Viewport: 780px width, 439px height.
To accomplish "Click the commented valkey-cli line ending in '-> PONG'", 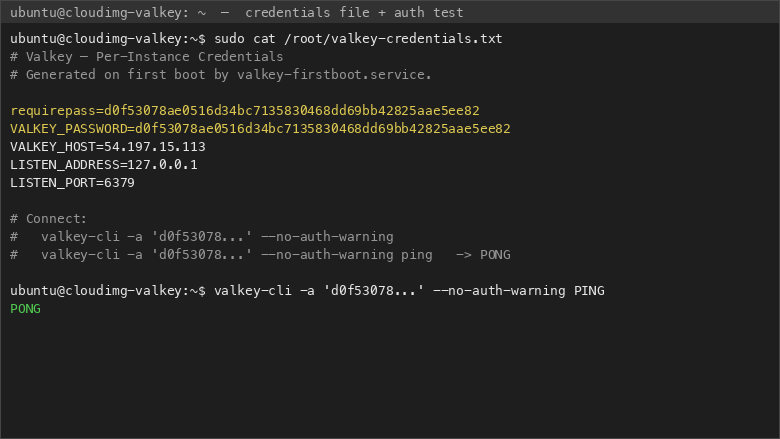I will [x=260, y=255].
